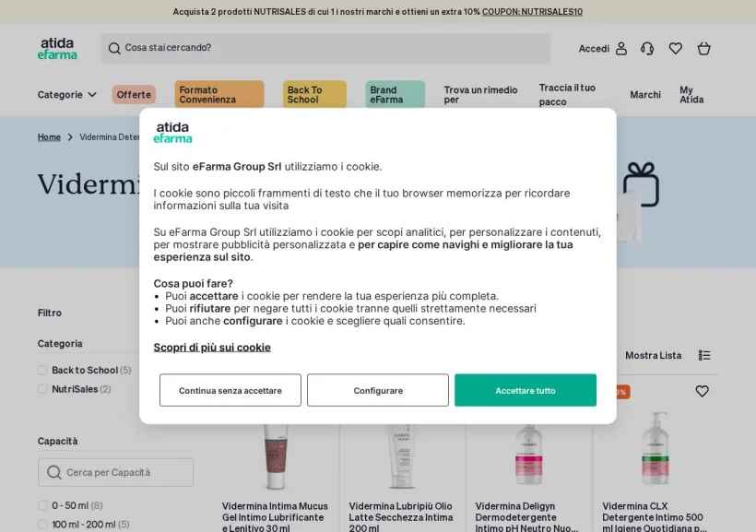This screenshot has height=532, width=756.
Task: Add Vidermina CLX product to favorites heart
Action: click(x=702, y=391)
